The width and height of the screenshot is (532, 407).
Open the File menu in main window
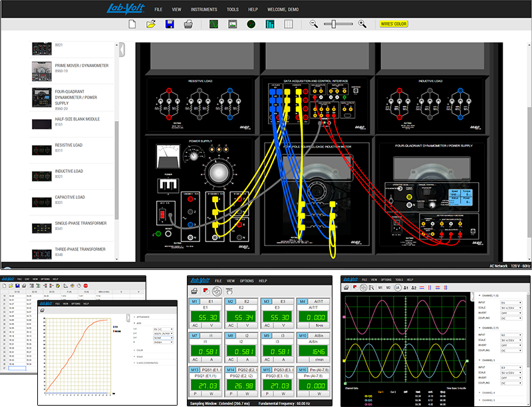(x=158, y=9)
